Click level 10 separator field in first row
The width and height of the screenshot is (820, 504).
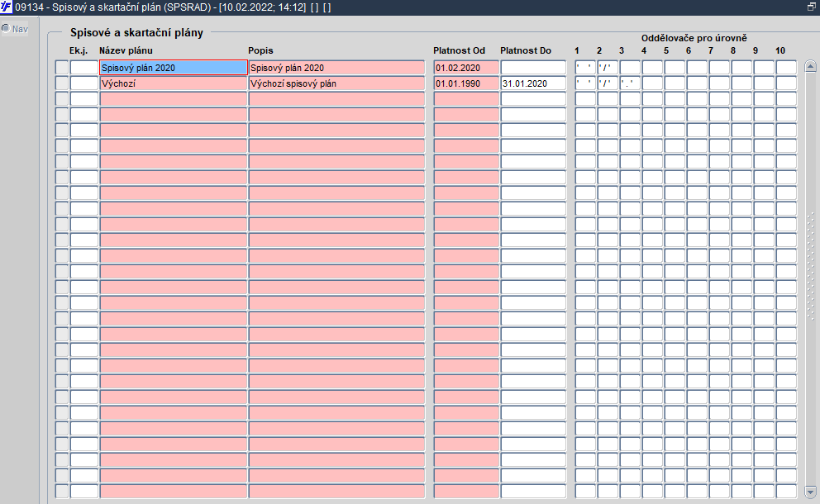coord(786,68)
